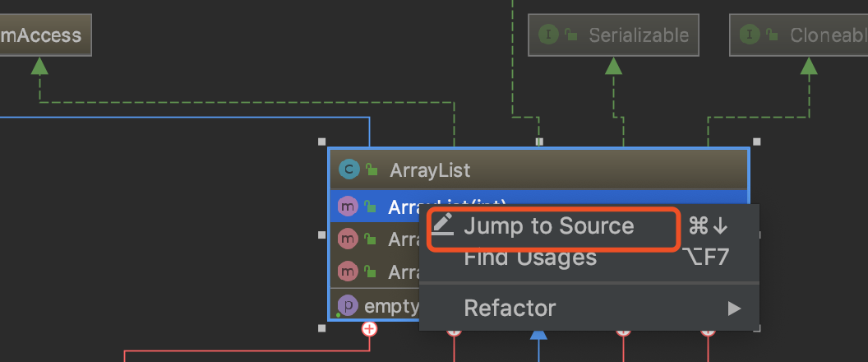Click the interface icon on Serializable
The width and height of the screenshot is (868, 362).
click(x=548, y=35)
